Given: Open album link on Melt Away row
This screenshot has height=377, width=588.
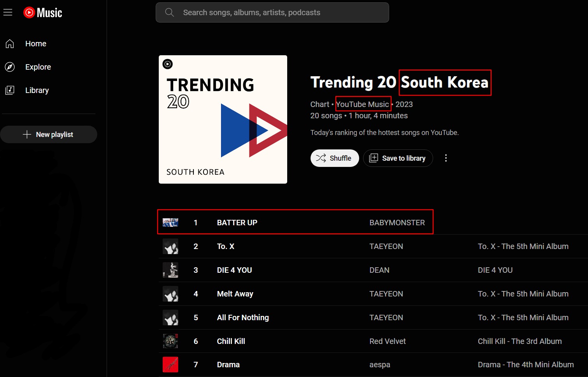Looking at the screenshot, I should pyautogui.click(x=523, y=294).
